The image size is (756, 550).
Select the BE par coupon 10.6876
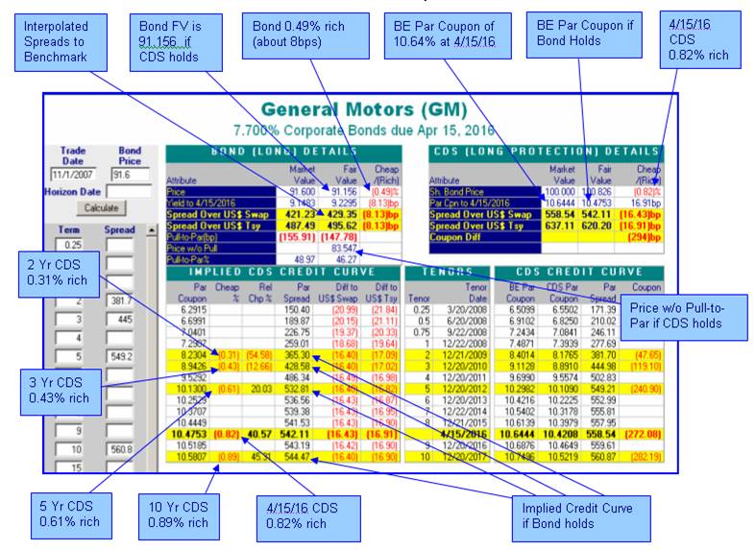click(520, 445)
